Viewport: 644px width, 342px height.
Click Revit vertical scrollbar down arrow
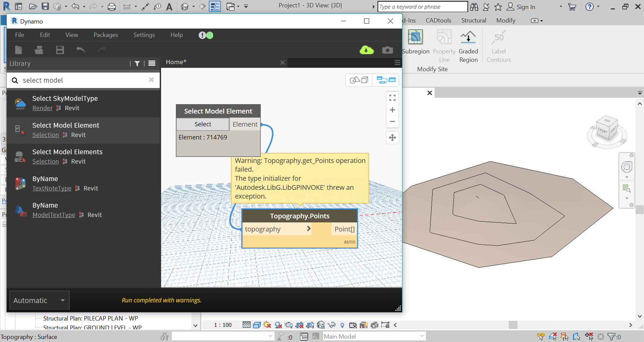640,316
